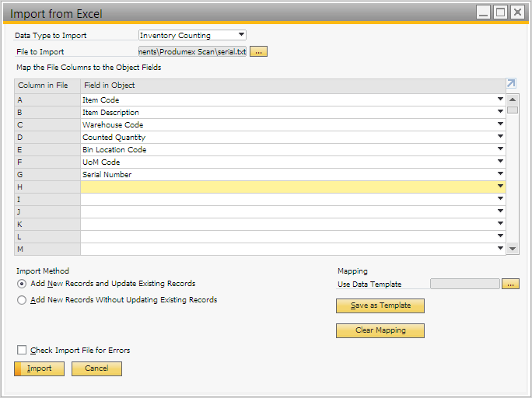Click the expand table icon above the scrollbar
532x398 pixels.
point(511,84)
